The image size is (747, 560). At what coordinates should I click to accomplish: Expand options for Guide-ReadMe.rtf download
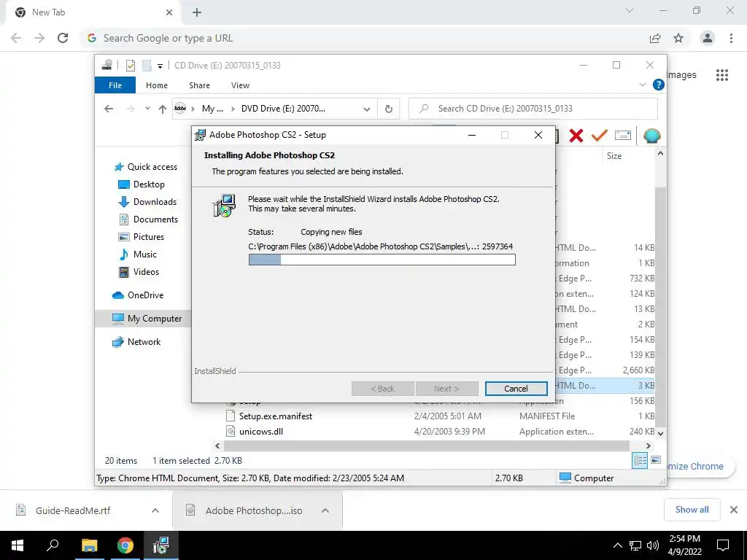pos(155,510)
